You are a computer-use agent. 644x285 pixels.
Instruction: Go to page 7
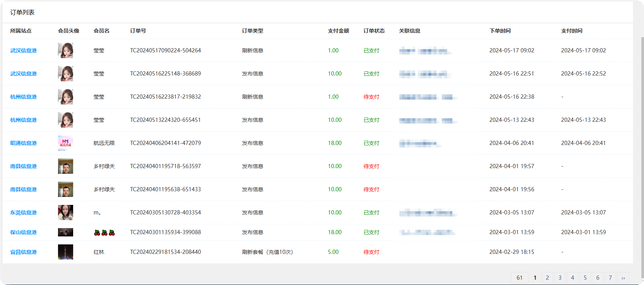pos(610,278)
